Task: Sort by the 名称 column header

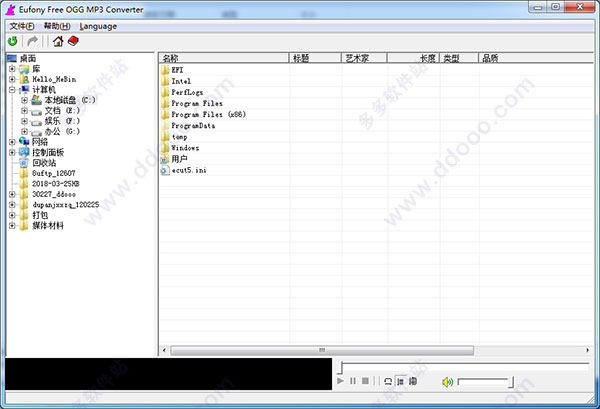Action: pos(223,58)
